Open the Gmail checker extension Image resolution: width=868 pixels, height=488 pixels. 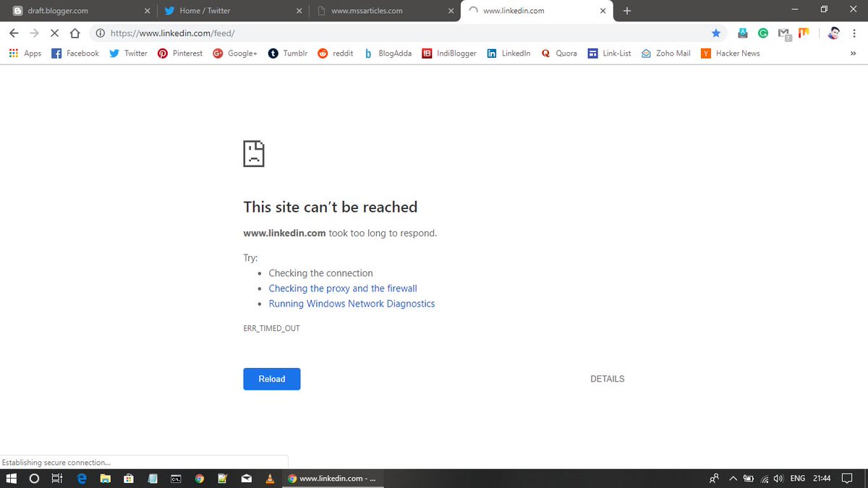783,33
